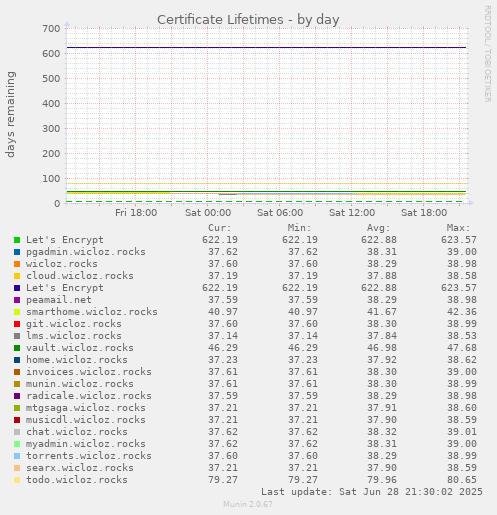Viewport: 497px width, 515px height.
Task: Click the git.wicloz.rocks legend label
Action: 74,324
